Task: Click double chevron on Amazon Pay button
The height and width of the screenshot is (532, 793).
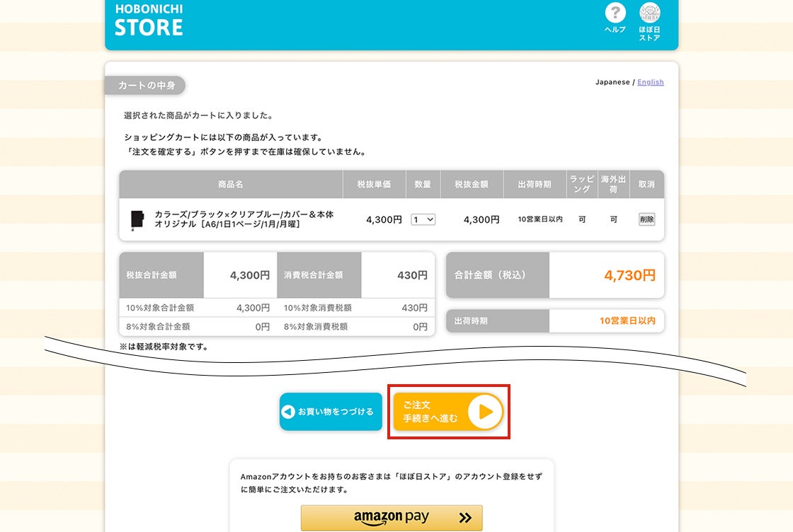Action: pos(464,518)
